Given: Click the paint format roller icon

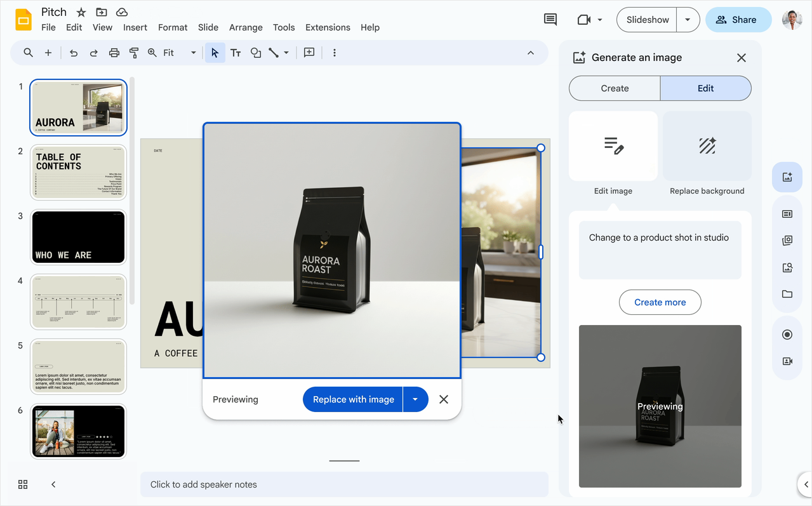Looking at the screenshot, I should click(x=134, y=53).
